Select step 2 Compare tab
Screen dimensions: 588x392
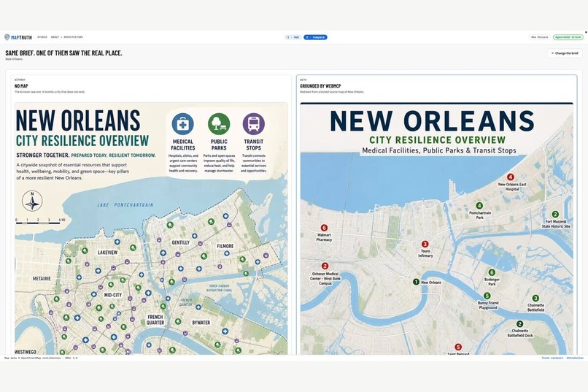315,37
